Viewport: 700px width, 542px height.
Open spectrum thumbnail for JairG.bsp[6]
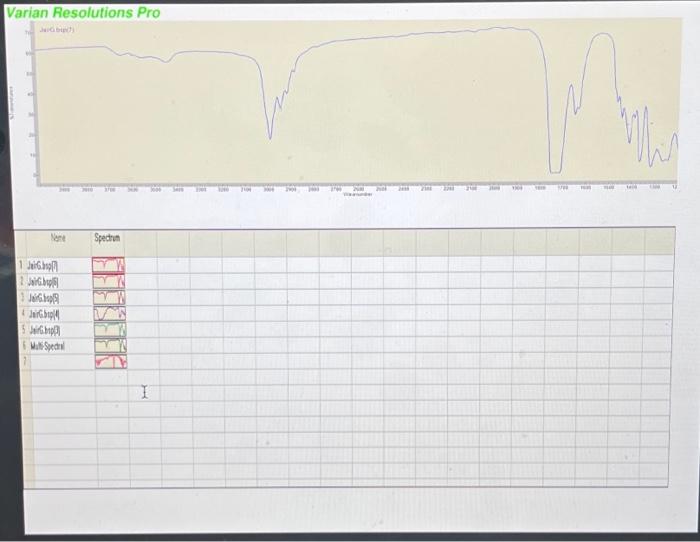coord(109,281)
